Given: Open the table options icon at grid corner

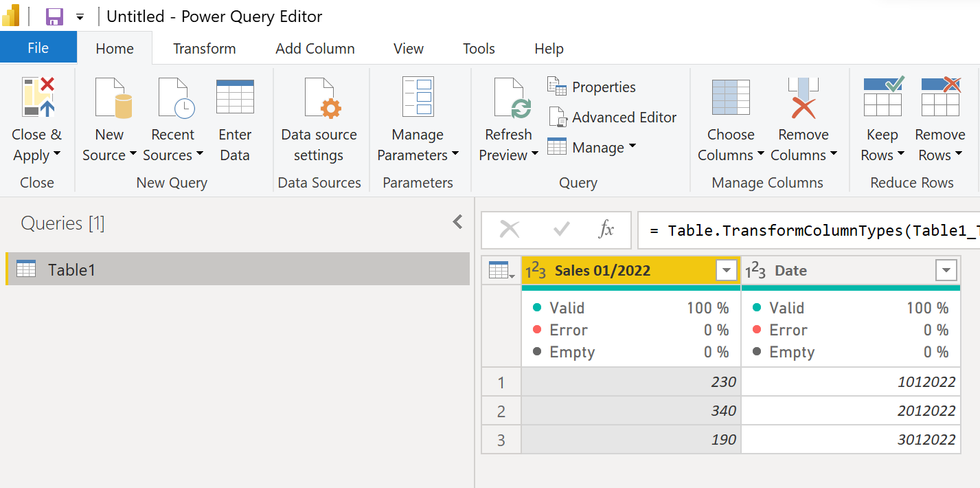Looking at the screenshot, I should point(501,270).
